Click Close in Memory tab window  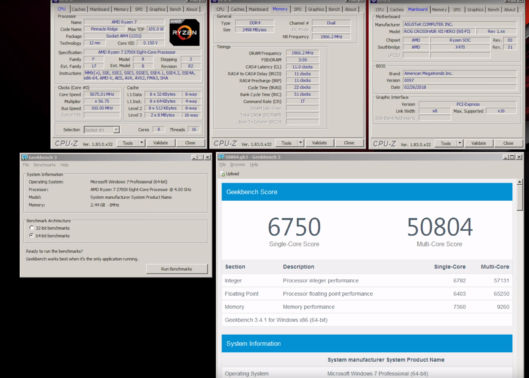point(349,143)
